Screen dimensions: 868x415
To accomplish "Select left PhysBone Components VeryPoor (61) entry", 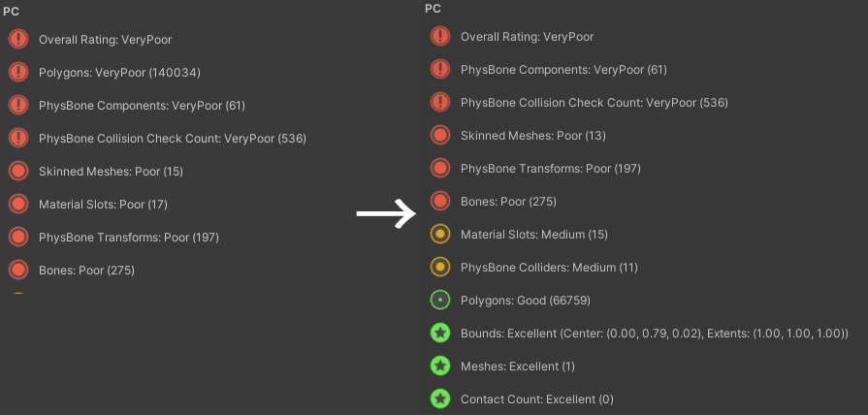I will click(x=142, y=105).
